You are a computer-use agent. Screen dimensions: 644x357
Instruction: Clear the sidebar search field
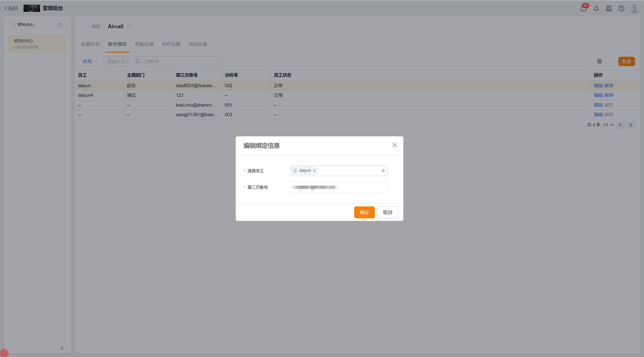tap(60, 25)
